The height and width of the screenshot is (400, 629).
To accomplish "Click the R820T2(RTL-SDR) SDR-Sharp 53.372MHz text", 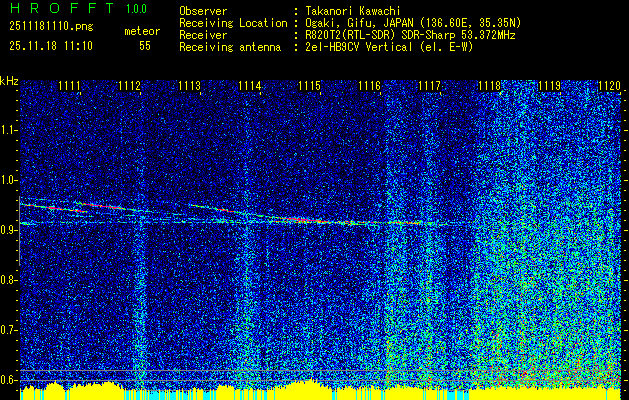I will tap(410, 35).
